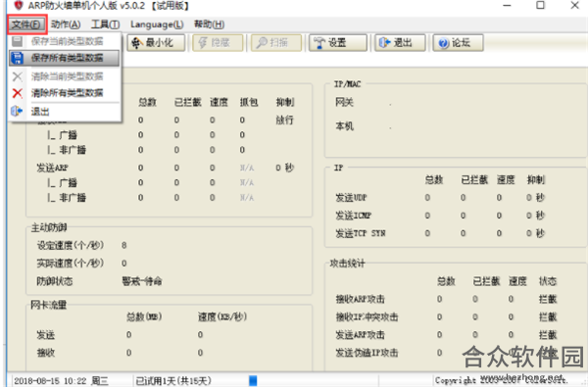Click the 发送伪造IP攻击 row label
This screenshot has width=588, height=387.
[367, 353]
